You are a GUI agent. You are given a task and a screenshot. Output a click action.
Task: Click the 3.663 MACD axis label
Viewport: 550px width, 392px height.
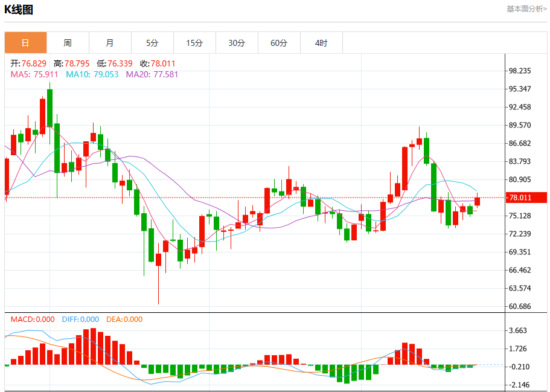click(x=518, y=330)
